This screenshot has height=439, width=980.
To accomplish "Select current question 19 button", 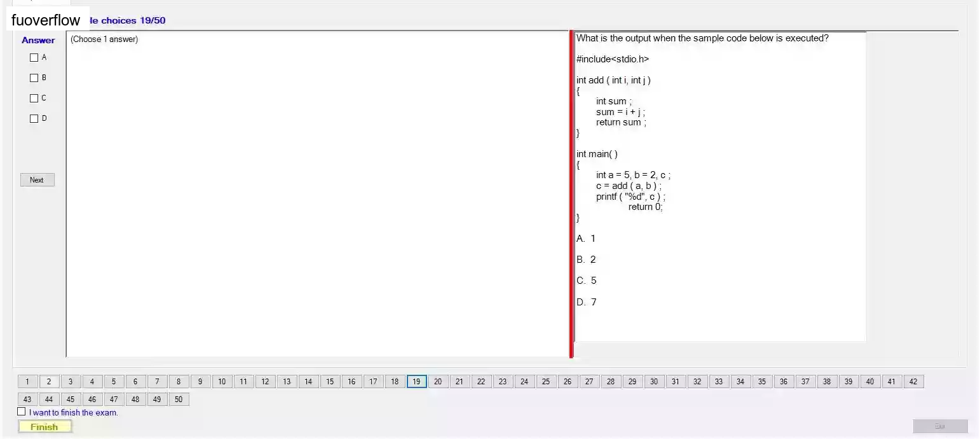I will pyautogui.click(x=416, y=382).
